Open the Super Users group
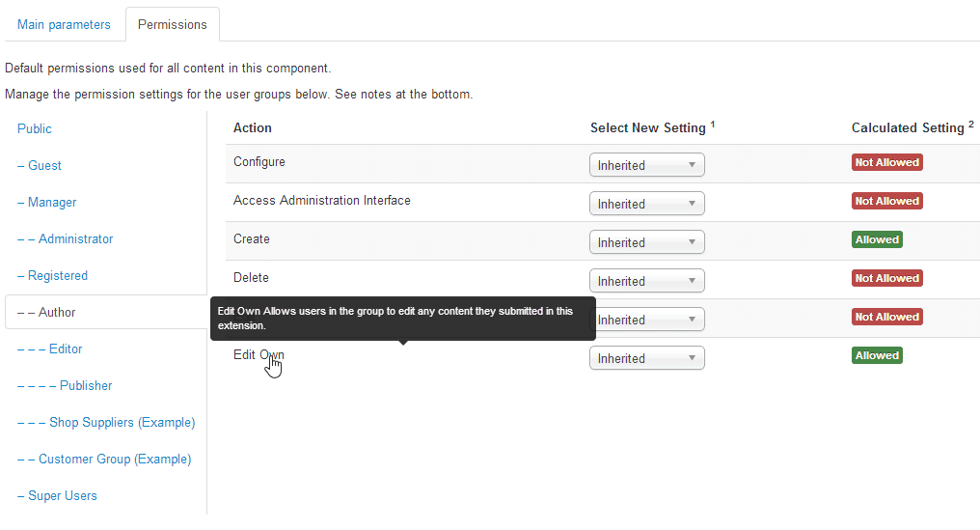The height and width of the screenshot is (530, 980). pos(57,495)
